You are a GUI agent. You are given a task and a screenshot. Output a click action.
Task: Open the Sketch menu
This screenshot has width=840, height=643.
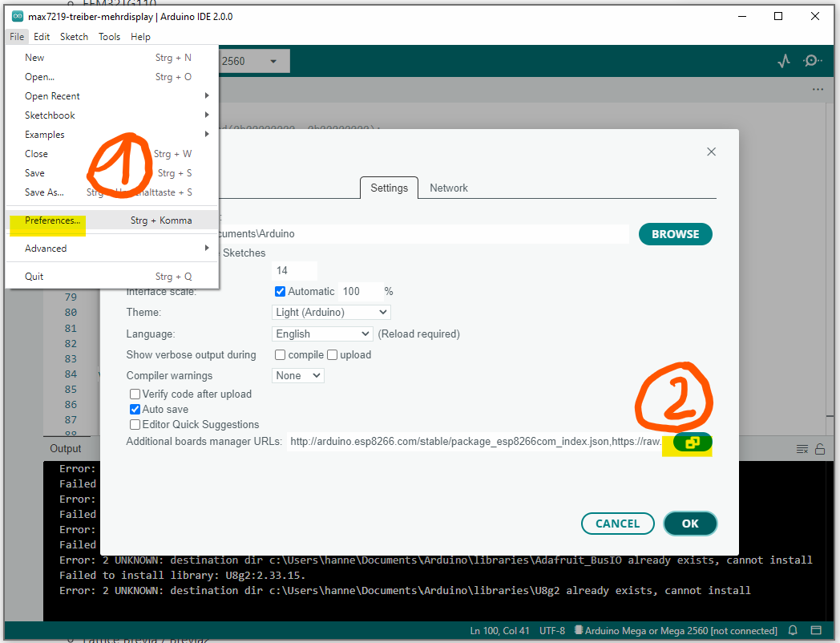[74, 36]
